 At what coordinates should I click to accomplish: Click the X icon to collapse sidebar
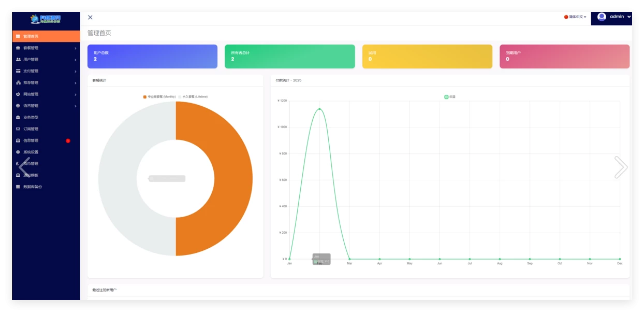point(90,18)
